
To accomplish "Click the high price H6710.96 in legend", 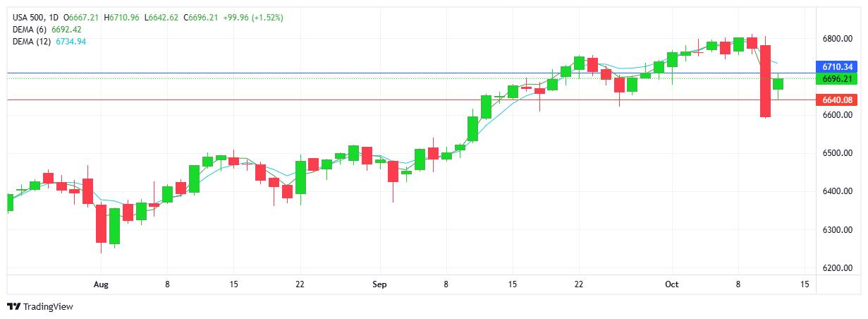I will [x=121, y=17].
